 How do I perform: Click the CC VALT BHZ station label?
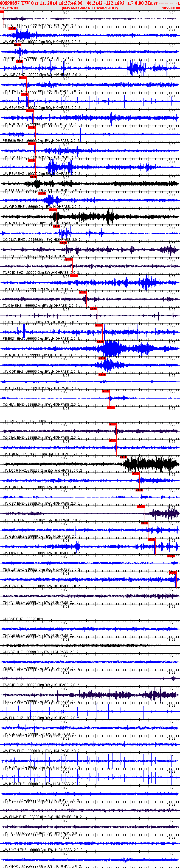[x=13, y=25]
